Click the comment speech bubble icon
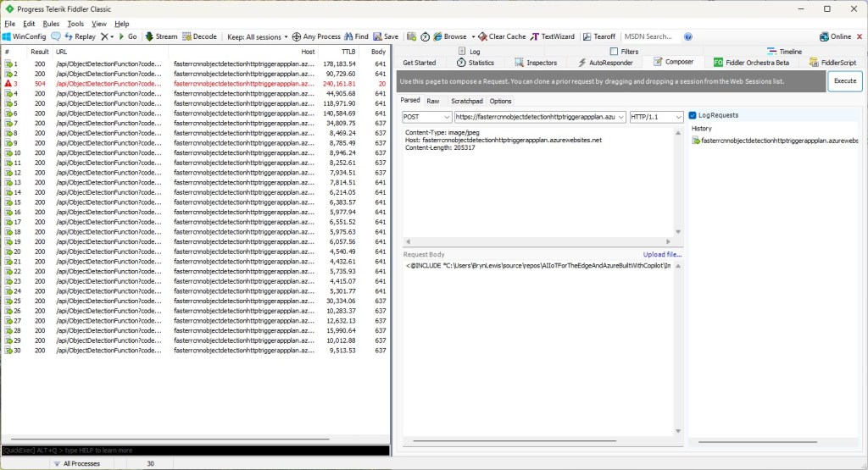The height and width of the screenshot is (470, 868). click(56, 36)
